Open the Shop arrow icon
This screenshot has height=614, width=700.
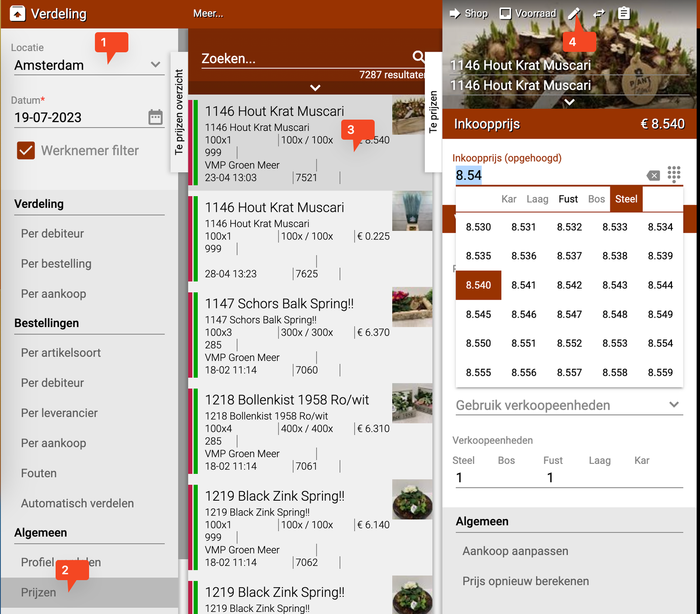tap(455, 14)
